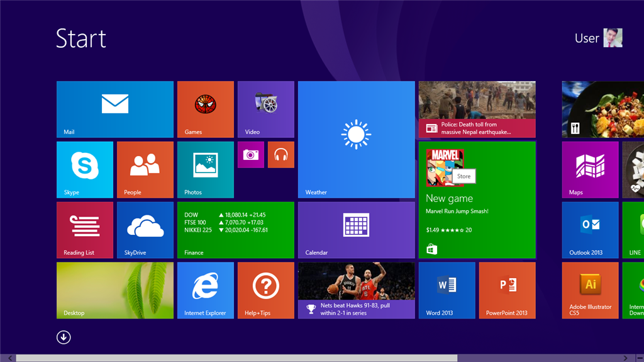644x362 pixels.
Task: Launch the Games tile
Action: 206,110
